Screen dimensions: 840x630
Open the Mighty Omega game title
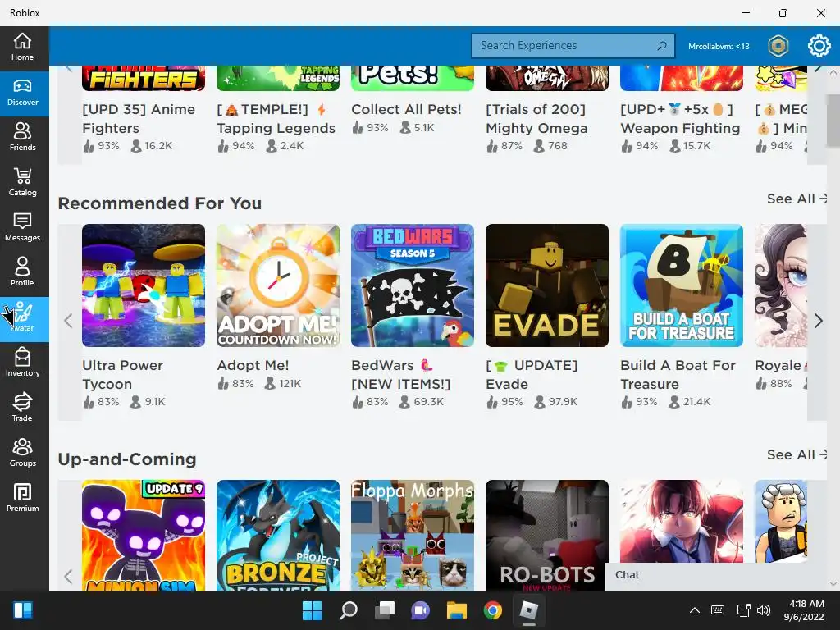pos(536,119)
